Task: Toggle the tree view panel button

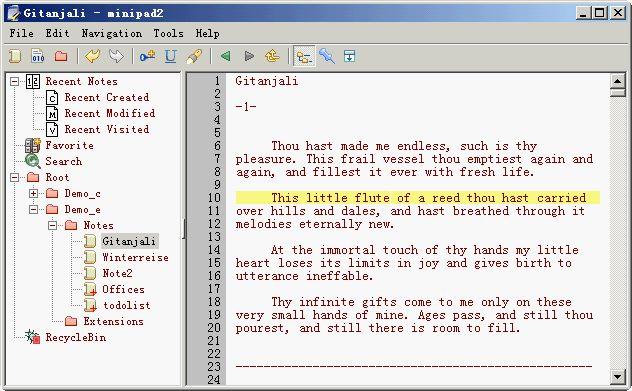Action: coord(304,56)
